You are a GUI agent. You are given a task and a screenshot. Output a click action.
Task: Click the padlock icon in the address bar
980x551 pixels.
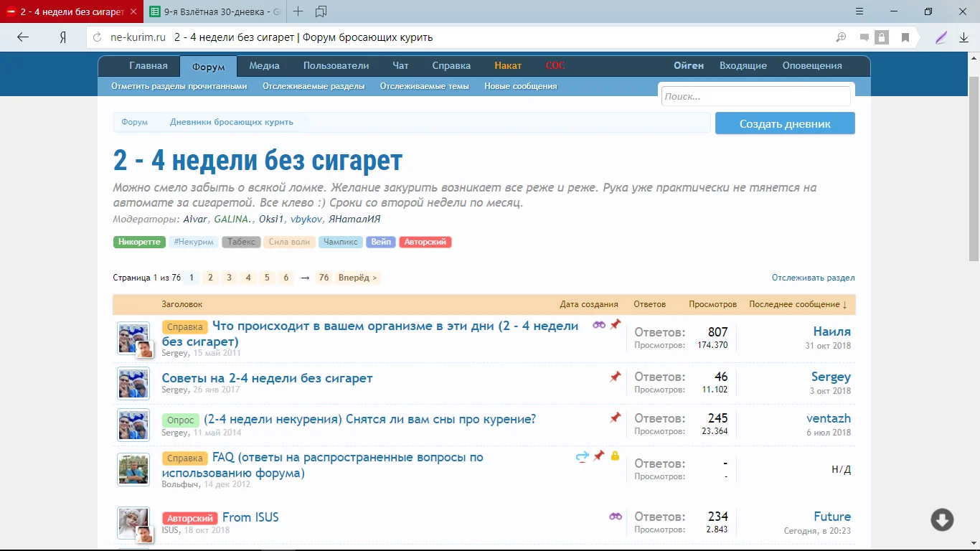[882, 38]
